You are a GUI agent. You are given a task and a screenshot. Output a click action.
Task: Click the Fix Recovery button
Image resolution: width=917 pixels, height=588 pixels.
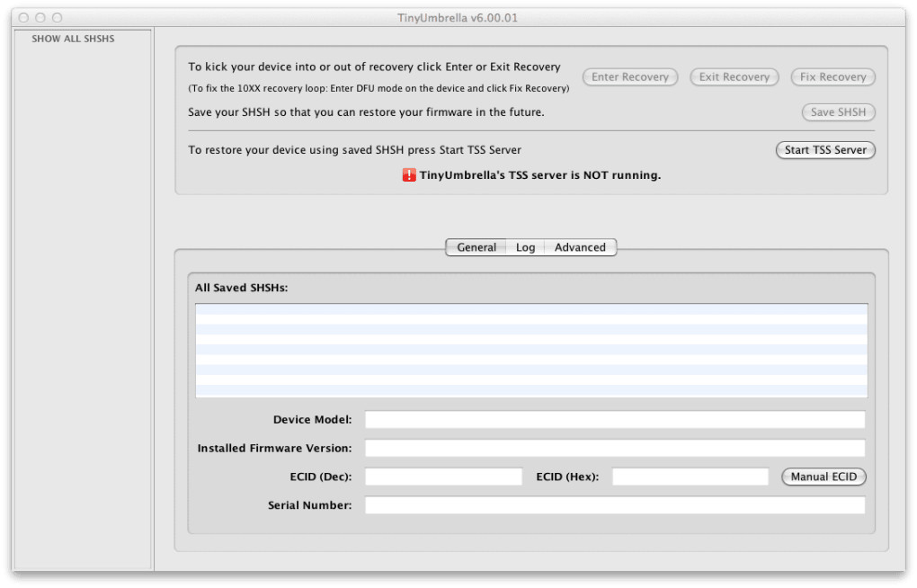click(832, 76)
